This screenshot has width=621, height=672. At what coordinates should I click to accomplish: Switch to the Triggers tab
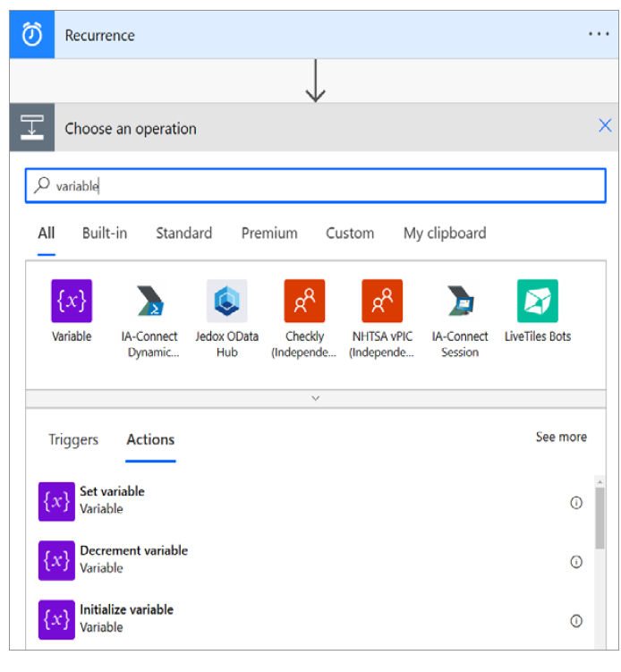(x=73, y=440)
